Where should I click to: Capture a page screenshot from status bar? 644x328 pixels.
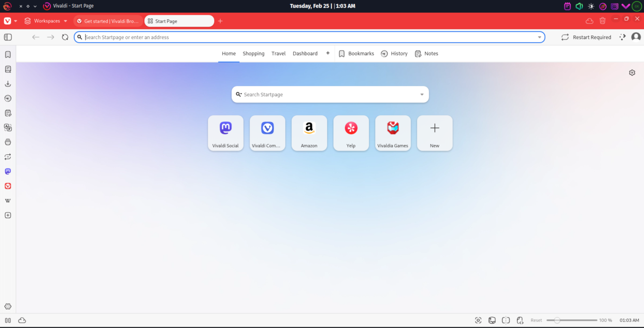point(478,320)
